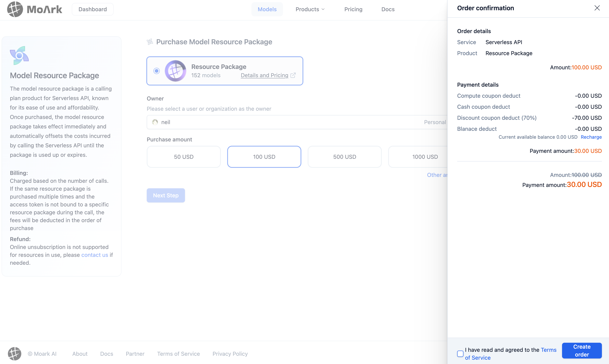Click the small pinwheel icon beside page title

pos(150,42)
